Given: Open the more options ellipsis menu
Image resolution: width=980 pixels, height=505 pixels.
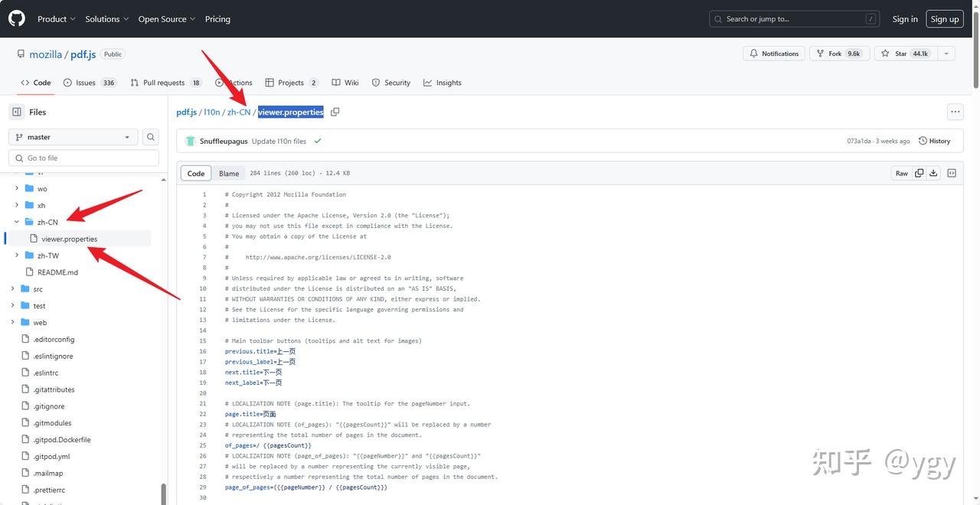Looking at the screenshot, I should pos(955,111).
